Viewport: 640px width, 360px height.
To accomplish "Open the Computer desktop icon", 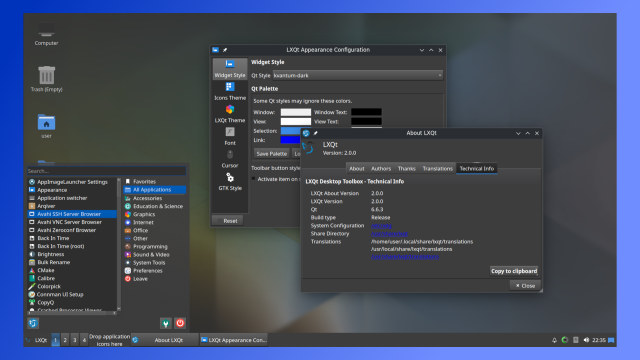I will (x=46, y=34).
